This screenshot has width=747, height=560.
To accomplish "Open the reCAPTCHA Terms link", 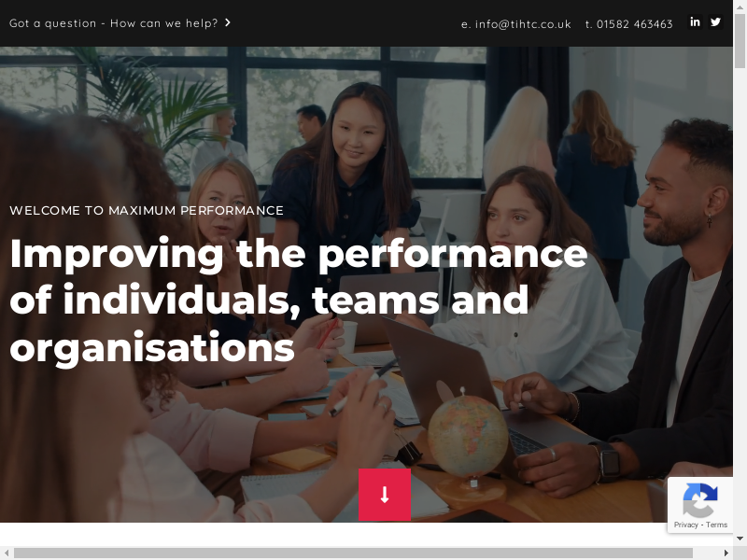I will [x=716, y=525].
